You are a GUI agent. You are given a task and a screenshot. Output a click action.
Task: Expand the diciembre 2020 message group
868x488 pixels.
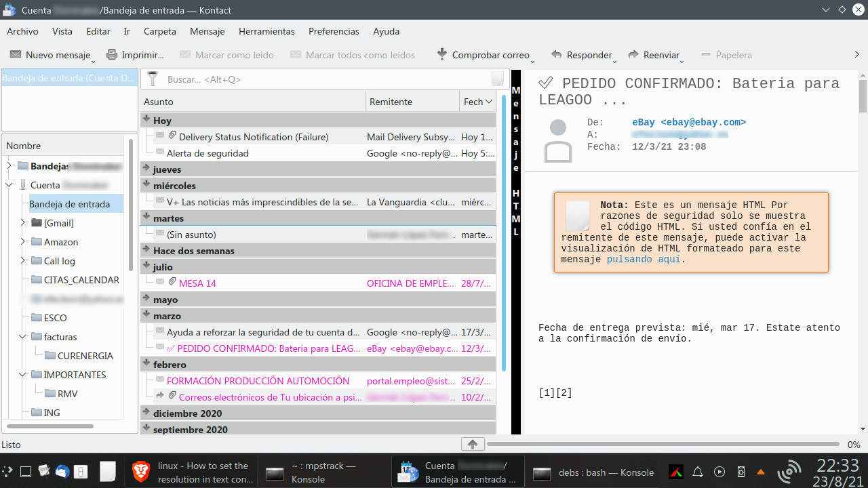click(x=146, y=413)
